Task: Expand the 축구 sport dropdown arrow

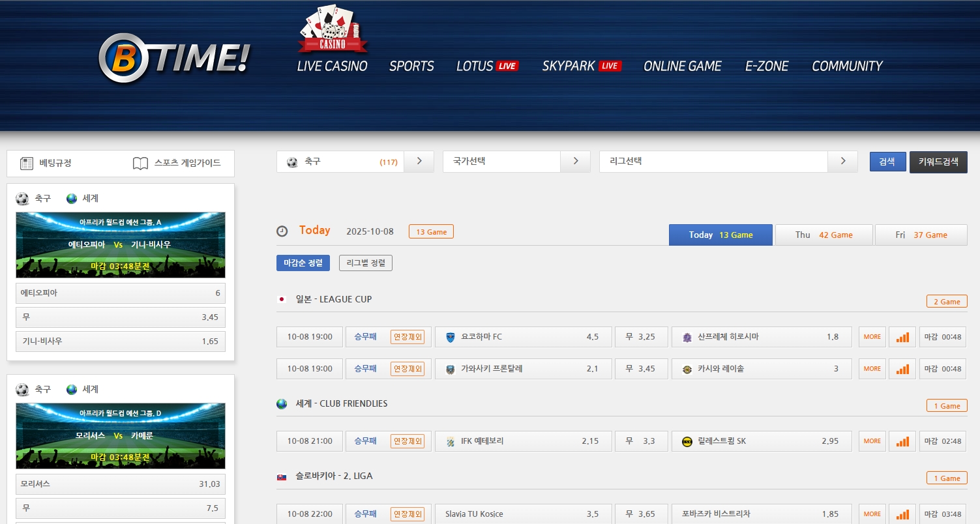Action: pos(419,162)
